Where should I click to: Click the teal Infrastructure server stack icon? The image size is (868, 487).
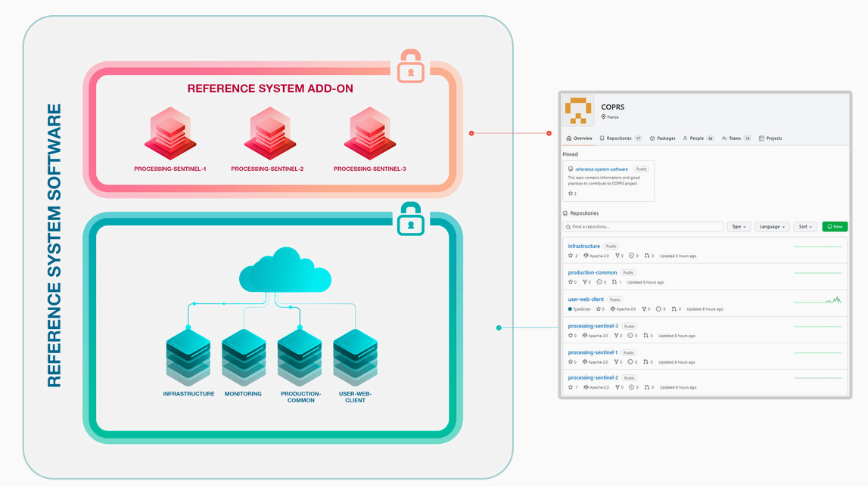point(188,357)
